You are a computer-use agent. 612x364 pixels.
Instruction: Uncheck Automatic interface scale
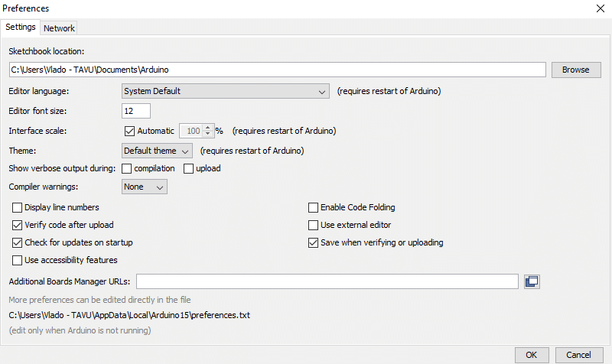coord(129,131)
